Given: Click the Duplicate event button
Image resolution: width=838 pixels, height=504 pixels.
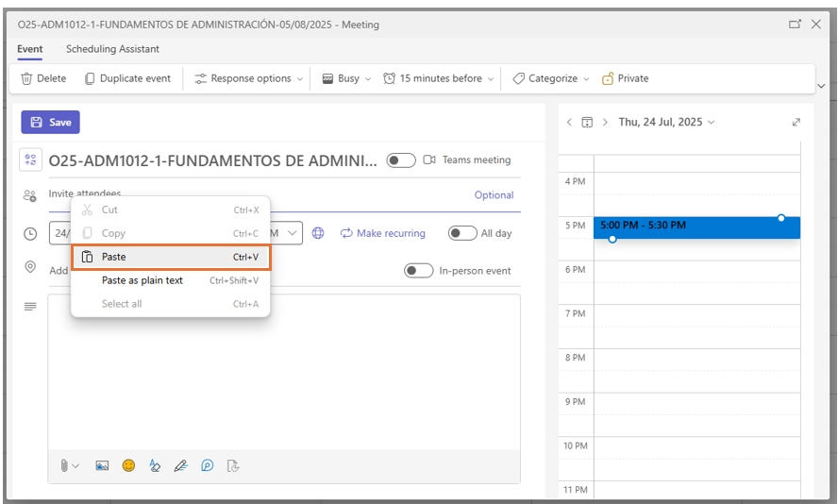Looking at the screenshot, I should pyautogui.click(x=127, y=78).
